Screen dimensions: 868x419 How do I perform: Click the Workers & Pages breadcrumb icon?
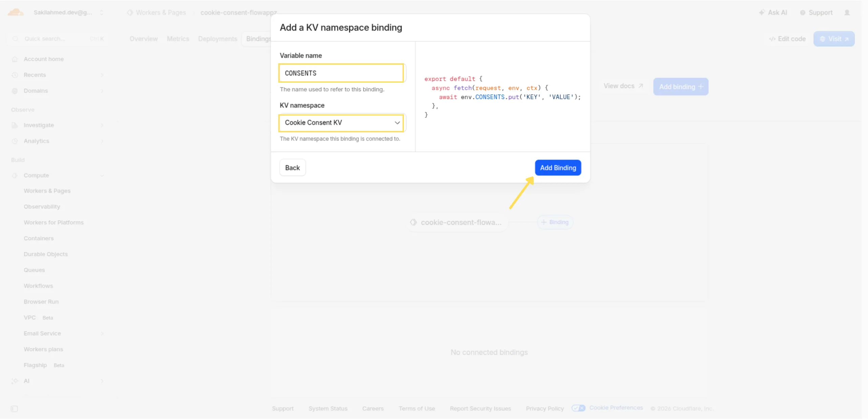[x=130, y=13]
